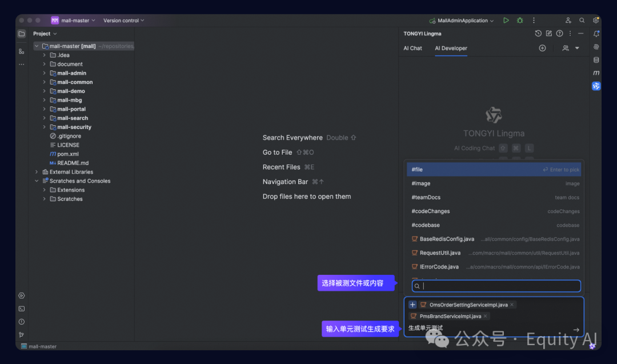The height and width of the screenshot is (364, 617).
Task: Open IDE settings gear icon
Action: click(x=596, y=21)
